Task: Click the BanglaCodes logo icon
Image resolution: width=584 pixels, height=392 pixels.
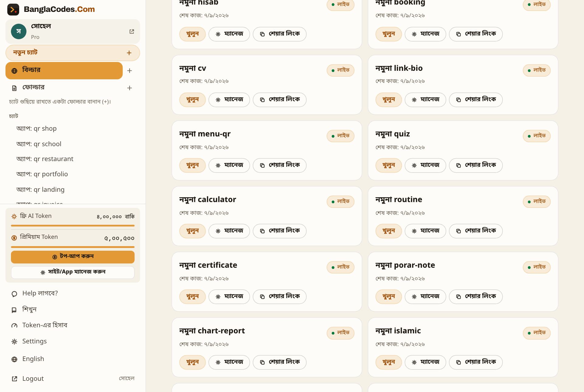Action: (13, 9)
